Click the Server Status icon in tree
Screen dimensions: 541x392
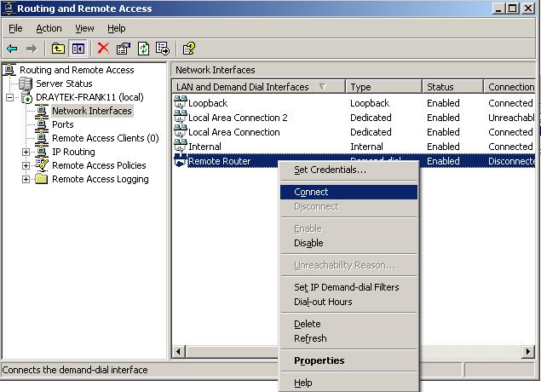(26, 84)
